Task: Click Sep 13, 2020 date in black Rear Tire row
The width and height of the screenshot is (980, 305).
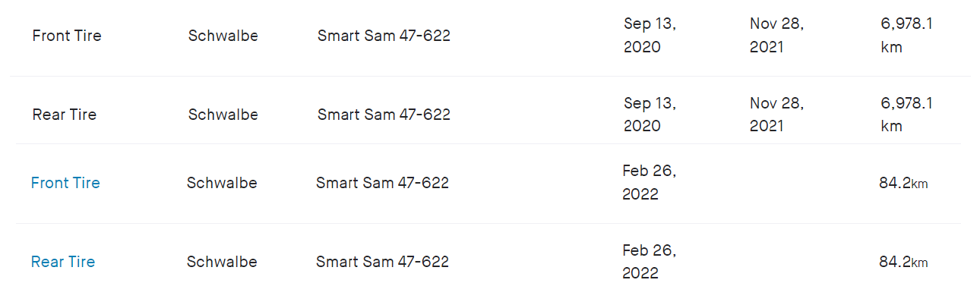Action: click(650, 115)
